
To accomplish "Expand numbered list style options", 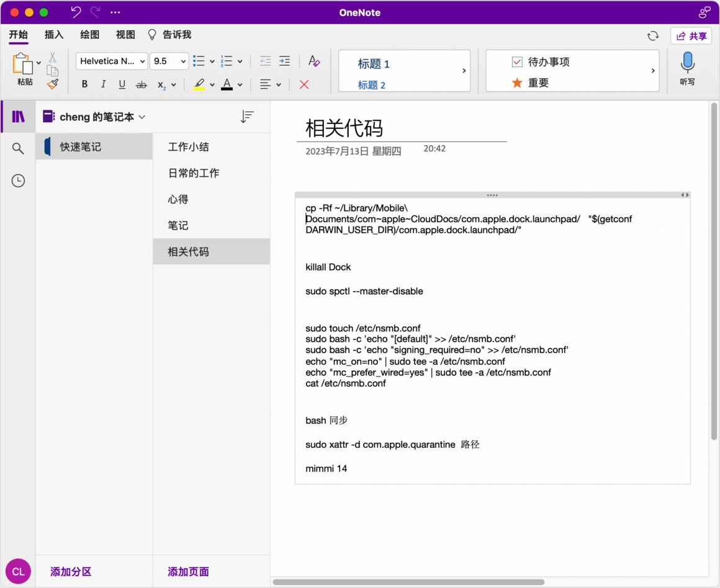I will [x=240, y=61].
